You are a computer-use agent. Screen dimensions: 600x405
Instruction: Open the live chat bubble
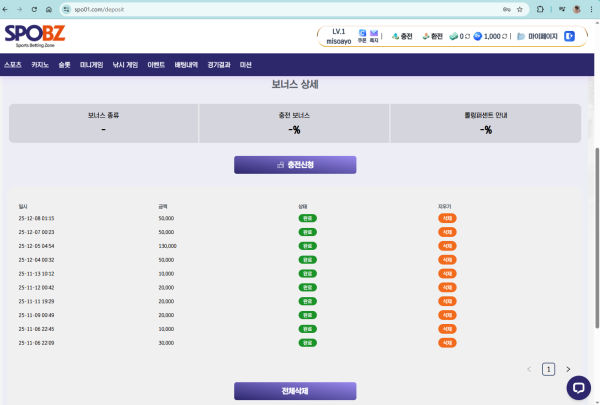tap(578, 387)
